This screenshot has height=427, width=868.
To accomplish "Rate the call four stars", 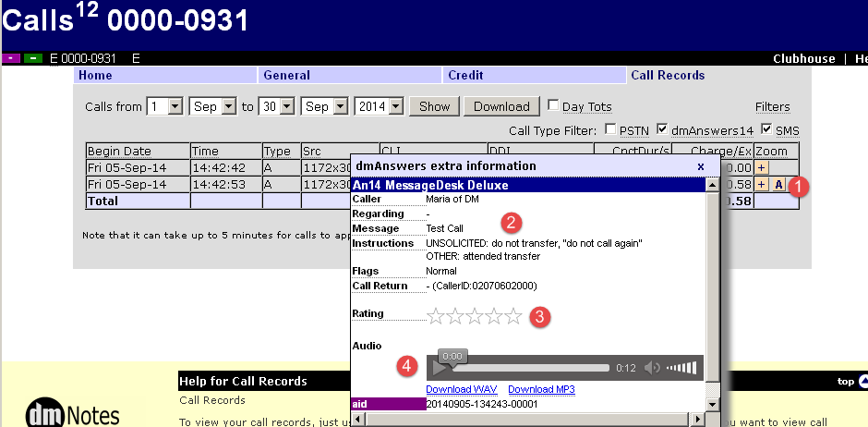I will click(x=494, y=316).
